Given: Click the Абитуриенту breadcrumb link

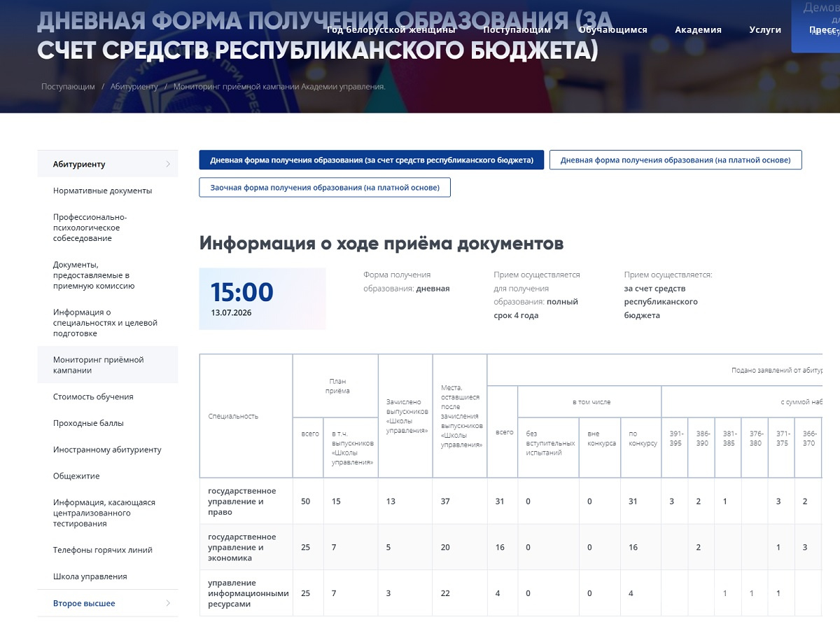Looking at the screenshot, I should click(x=134, y=87).
